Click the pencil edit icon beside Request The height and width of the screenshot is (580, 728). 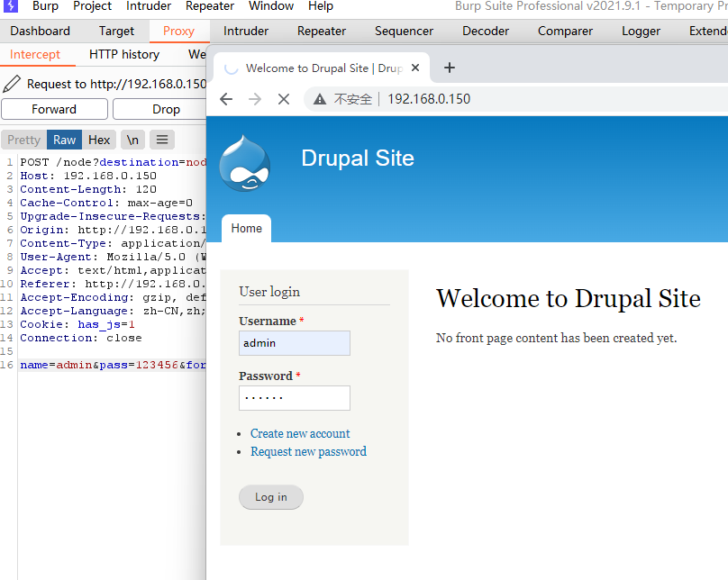point(12,84)
